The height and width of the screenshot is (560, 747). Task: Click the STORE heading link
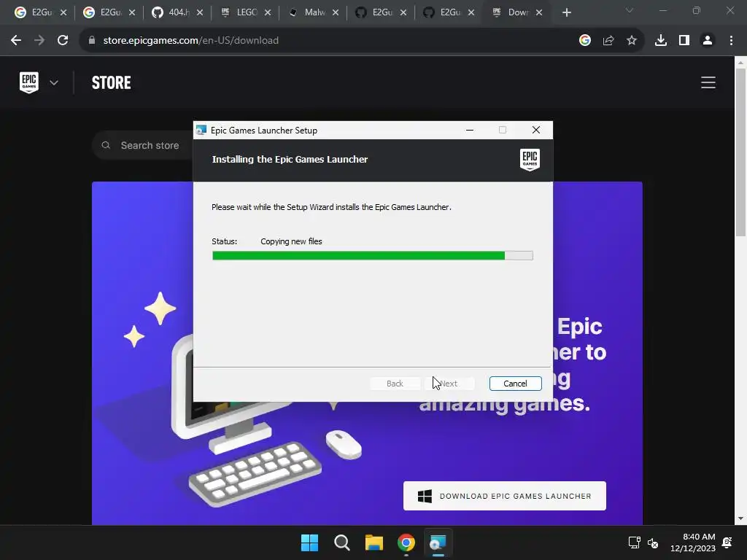pyautogui.click(x=112, y=83)
